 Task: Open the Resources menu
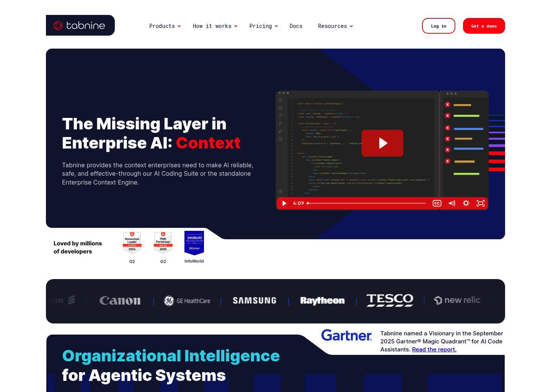coord(335,26)
